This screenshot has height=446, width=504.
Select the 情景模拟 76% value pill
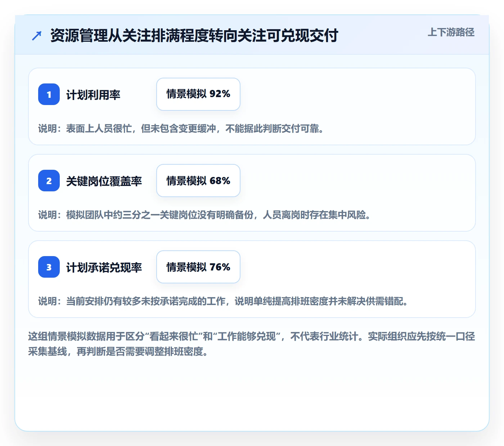[198, 267]
